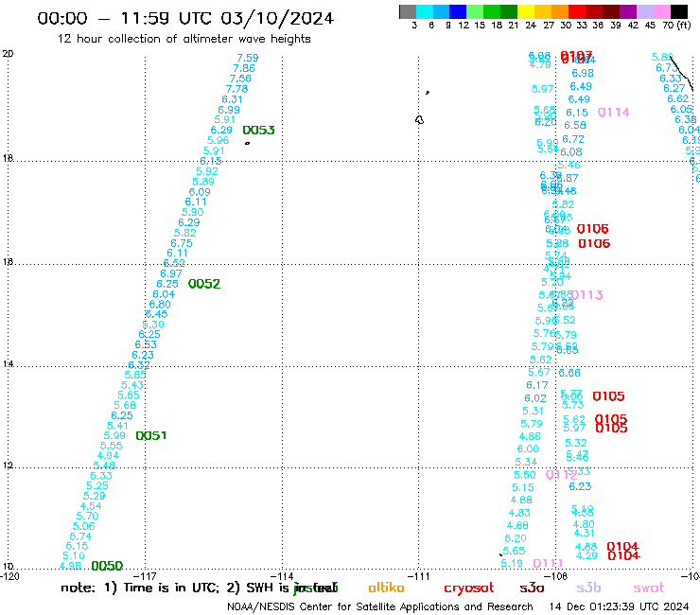Select the pink pass label 0113

586,295
